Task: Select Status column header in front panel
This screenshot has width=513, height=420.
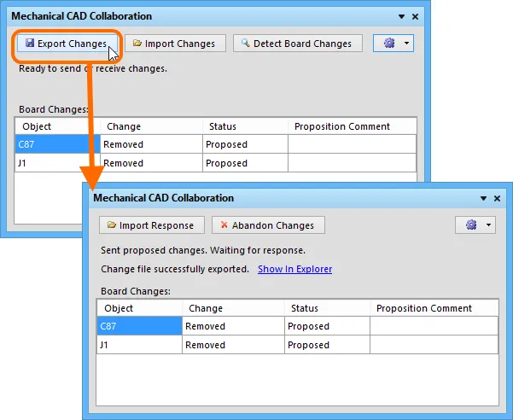Action: [x=328, y=308]
